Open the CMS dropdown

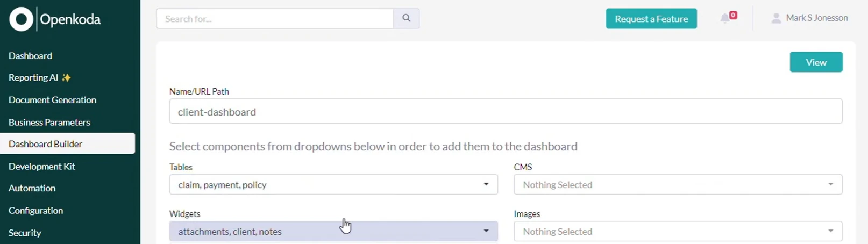pos(678,184)
